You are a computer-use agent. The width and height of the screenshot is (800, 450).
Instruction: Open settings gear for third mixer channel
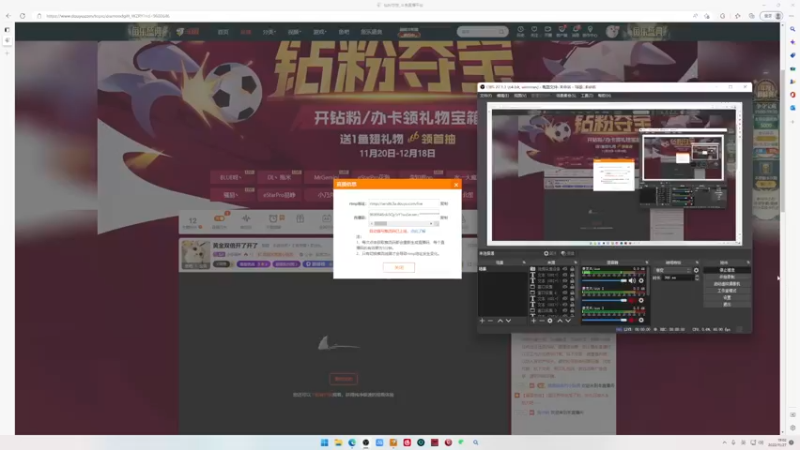click(641, 320)
